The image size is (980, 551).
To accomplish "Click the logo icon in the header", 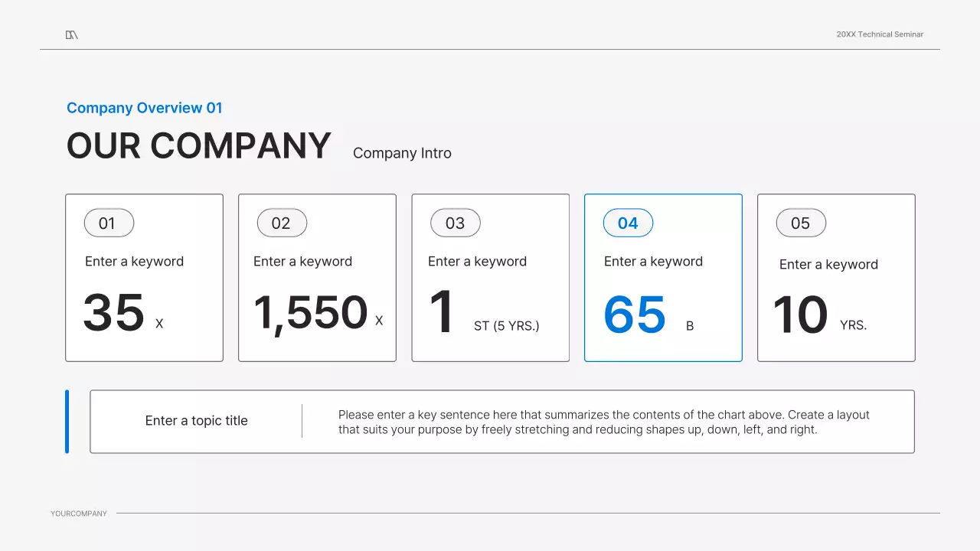I will pos(72,34).
